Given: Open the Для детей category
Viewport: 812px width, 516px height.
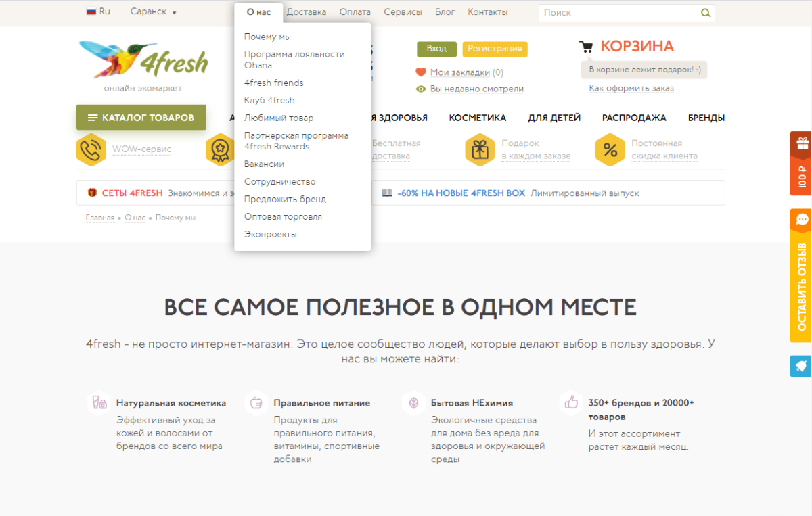Looking at the screenshot, I should [554, 118].
